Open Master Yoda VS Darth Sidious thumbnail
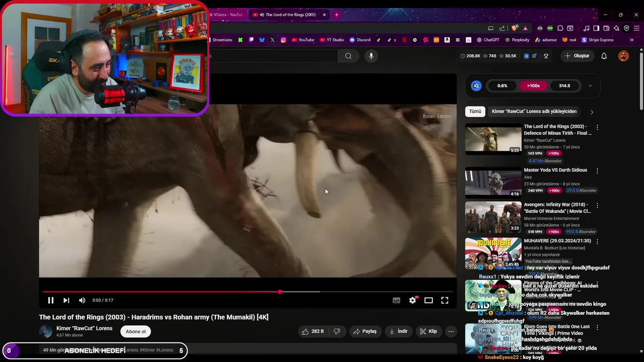This screenshot has width=644, height=362. click(493, 183)
